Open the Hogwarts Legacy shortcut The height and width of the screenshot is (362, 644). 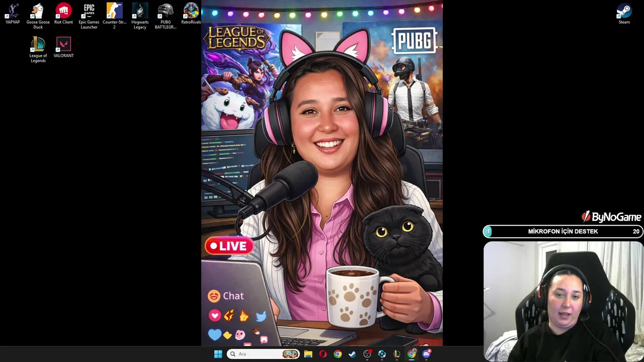pos(140,16)
